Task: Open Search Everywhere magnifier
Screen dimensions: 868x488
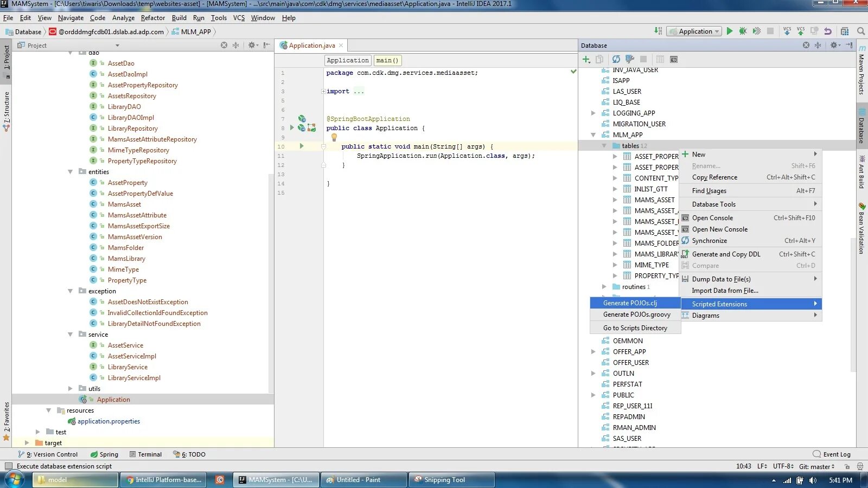Action: [861, 31]
